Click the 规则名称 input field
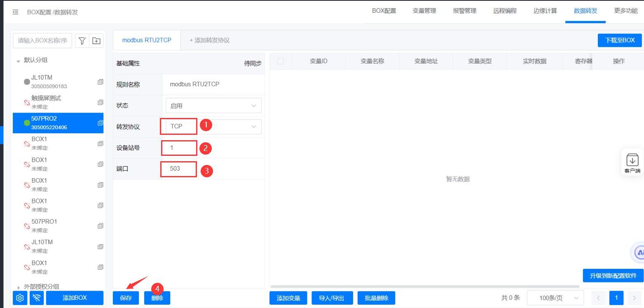The height and width of the screenshot is (308, 644). (x=213, y=84)
